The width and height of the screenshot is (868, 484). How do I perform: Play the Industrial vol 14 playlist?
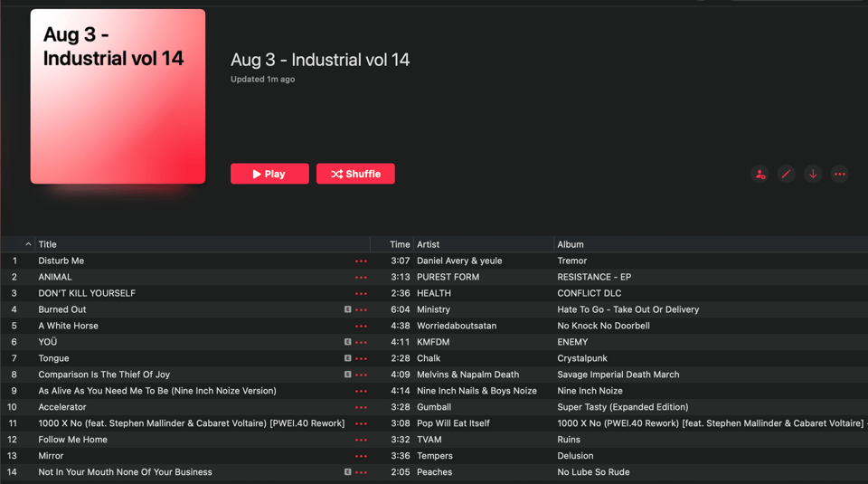coord(269,174)
